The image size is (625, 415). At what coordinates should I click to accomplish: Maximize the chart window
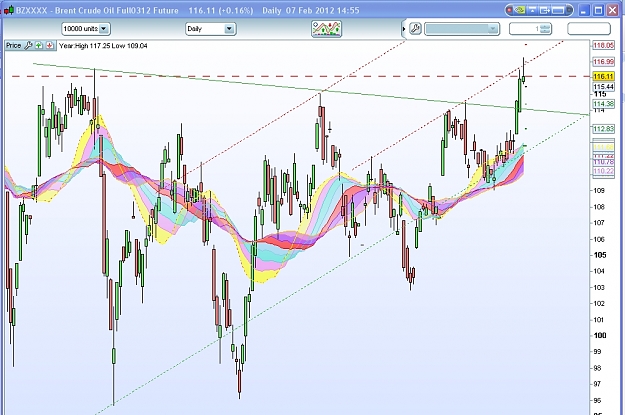pos(598,10)
